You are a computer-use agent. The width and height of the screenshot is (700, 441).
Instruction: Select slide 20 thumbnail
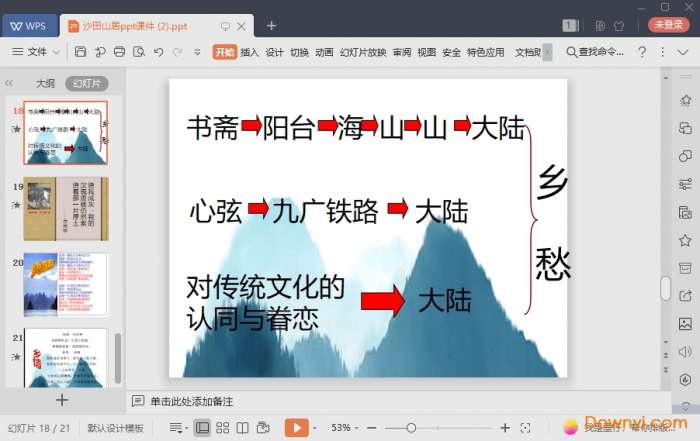[x=66, y=284]
